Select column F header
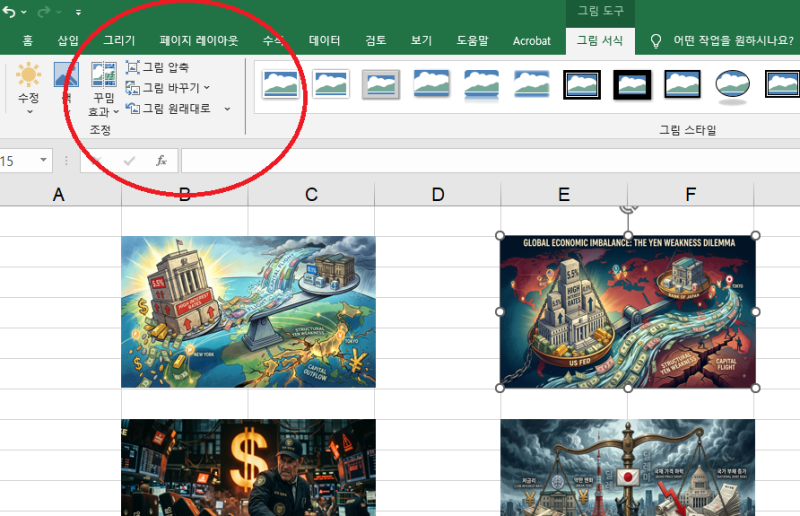Screen dimensions: 800x516 point(690,194)
